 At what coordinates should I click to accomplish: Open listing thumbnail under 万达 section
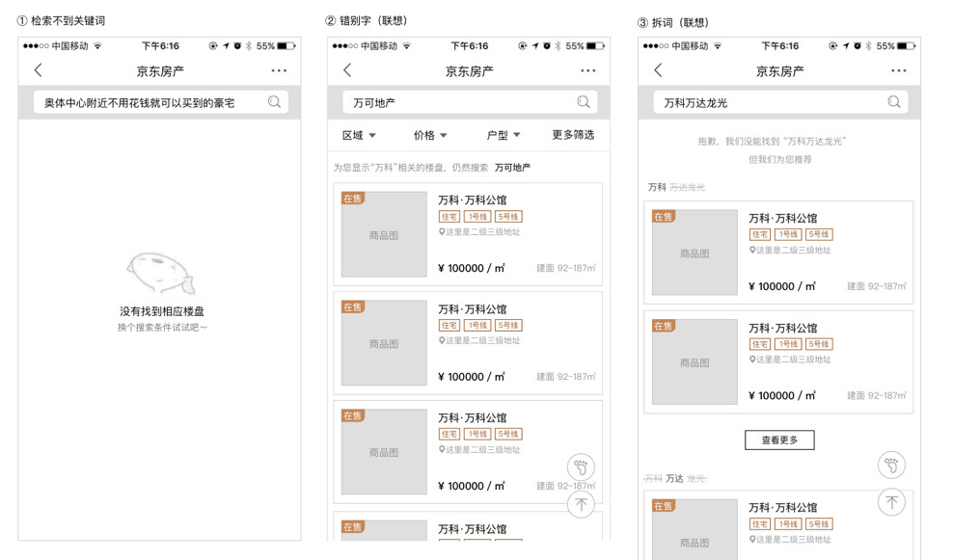(694, 529)
